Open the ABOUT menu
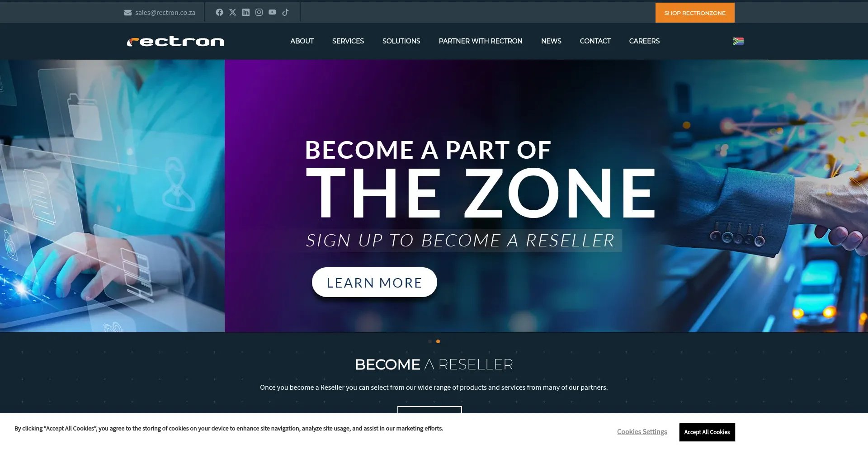 point(302,41)
